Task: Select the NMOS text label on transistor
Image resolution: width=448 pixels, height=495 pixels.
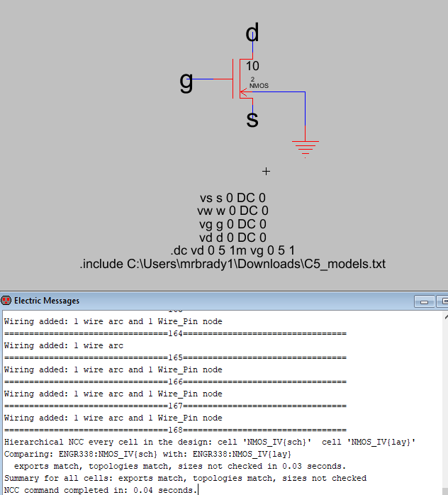Action: click(259, 86)
